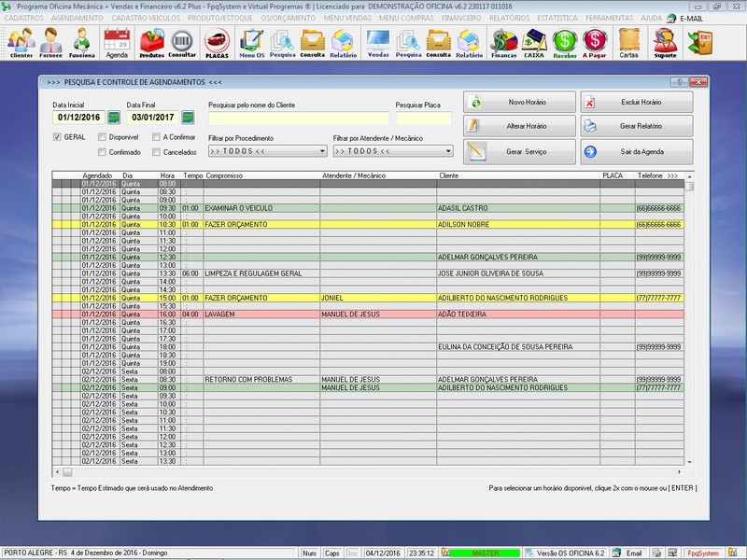Click the Pesquisar Placa field
Viewport: 747px width, 560px height.
tap(424, 119)
